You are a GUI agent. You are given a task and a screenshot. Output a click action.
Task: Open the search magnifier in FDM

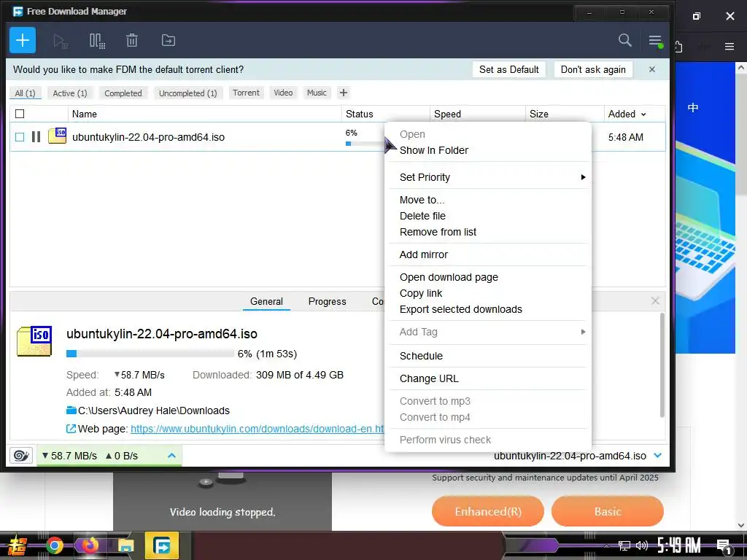(x=625, y=40)
